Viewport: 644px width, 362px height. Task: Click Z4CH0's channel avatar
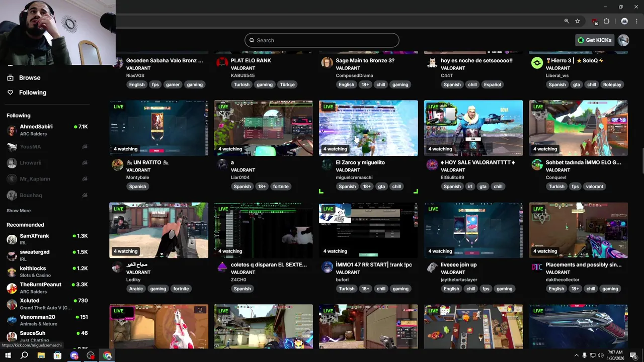coord(222,267)
